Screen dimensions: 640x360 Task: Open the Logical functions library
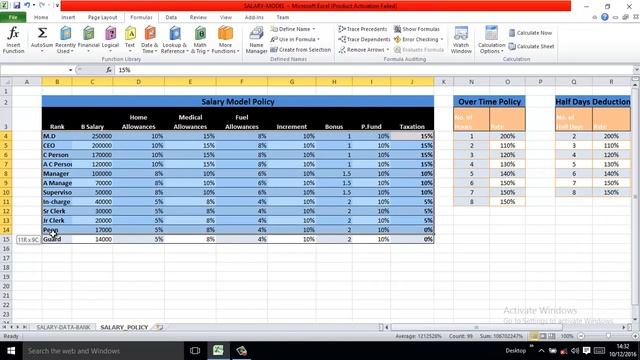[x=110, y=40]
